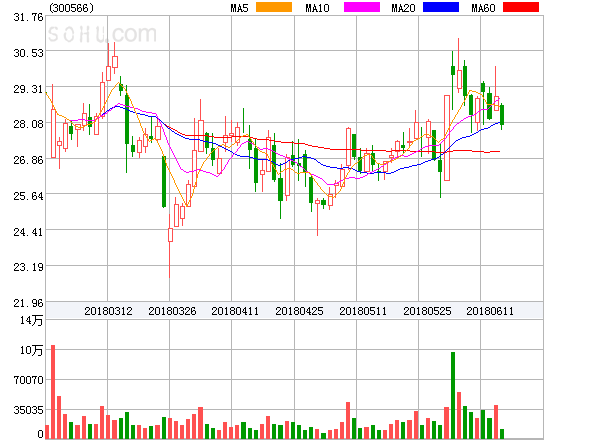Click the 20180525 date label

427,311
